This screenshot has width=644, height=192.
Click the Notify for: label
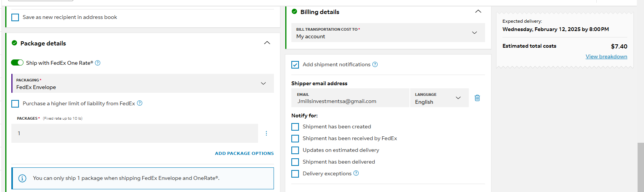click(x=305, y=116)
